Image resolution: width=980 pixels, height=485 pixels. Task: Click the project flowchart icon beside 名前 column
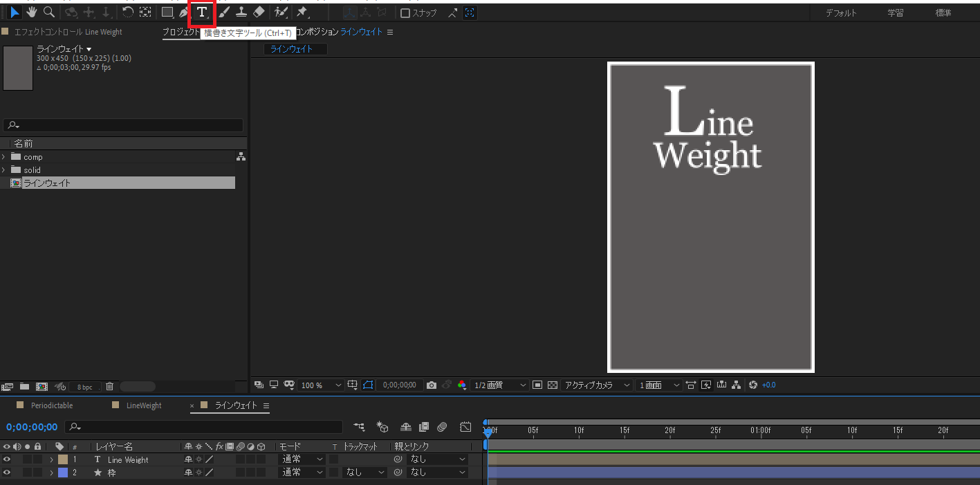241,156
